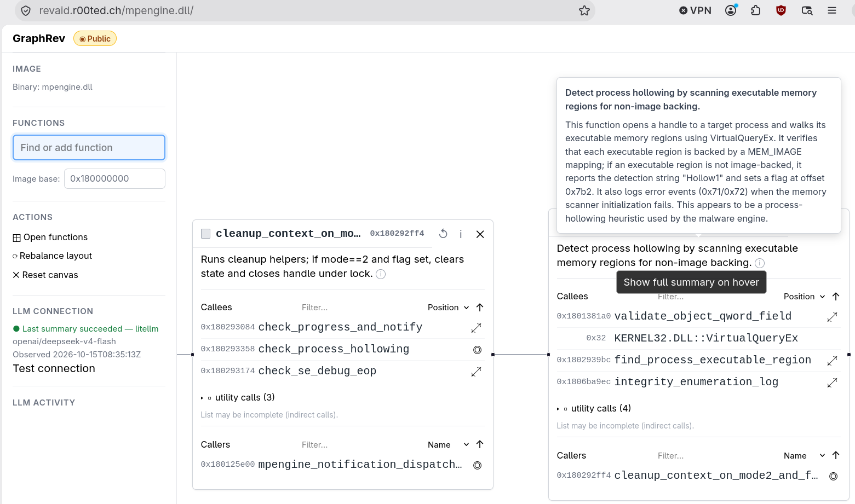Expand utility calls (4) group

pyautogui.click(x=594, y=408)
